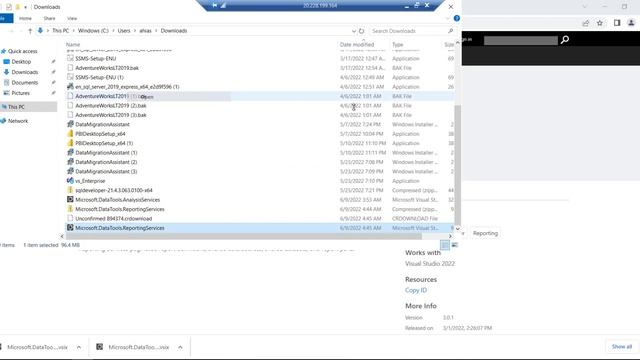This screenshot has height=360, width=640.
Task: Click the Pictures icon in Quick access
Action: tap(7, 93)
